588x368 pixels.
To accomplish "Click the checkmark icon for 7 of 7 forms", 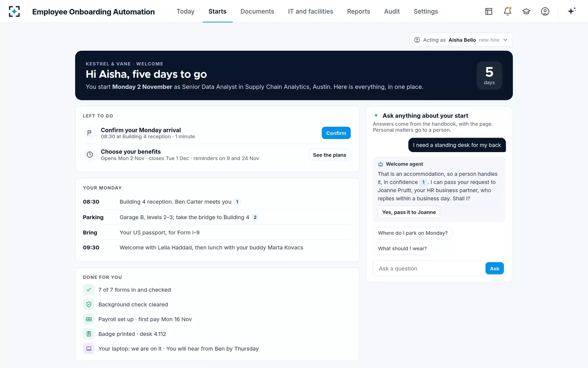I will tap(89, 289).
